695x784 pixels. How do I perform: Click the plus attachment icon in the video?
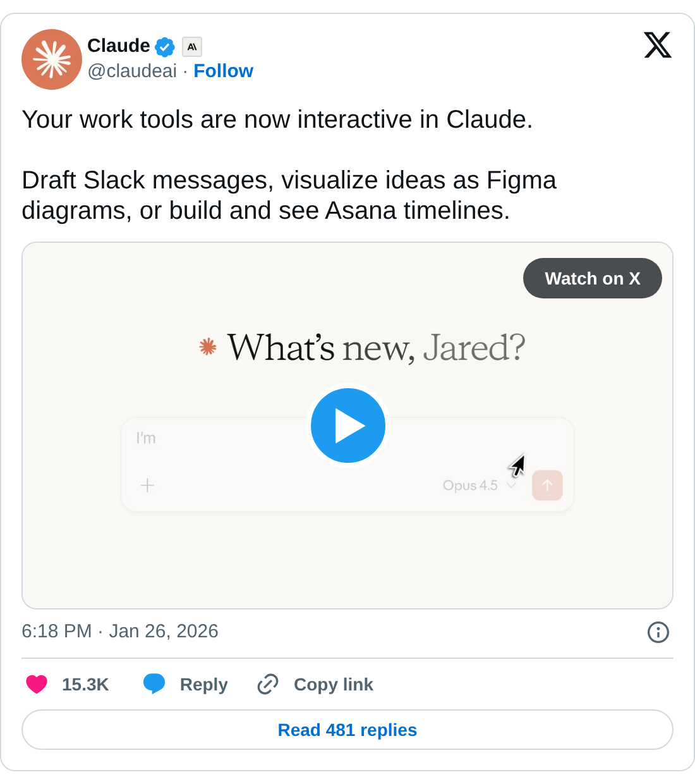tap(147, 486)
